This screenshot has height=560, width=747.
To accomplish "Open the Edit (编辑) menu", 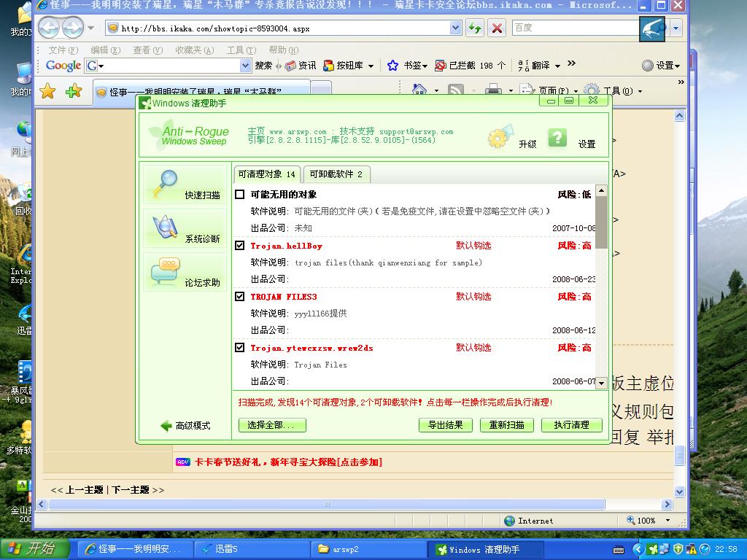I will pyautogui.click(x=105, y=50).
